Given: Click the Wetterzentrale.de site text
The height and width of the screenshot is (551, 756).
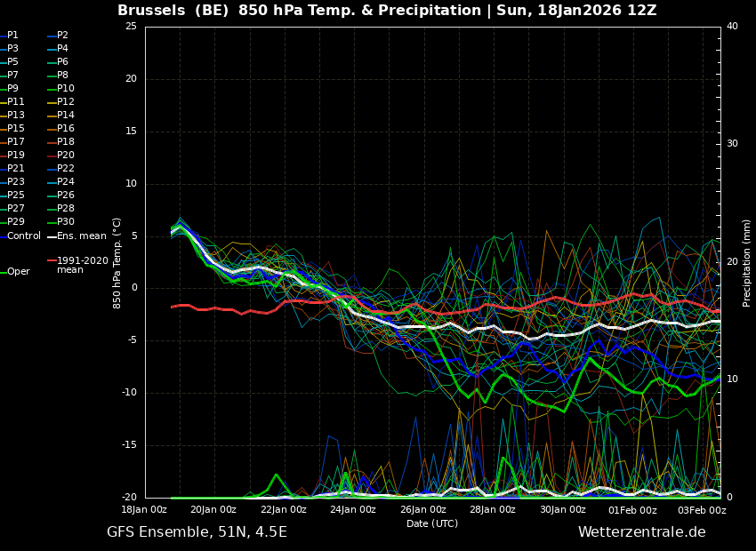Looking at the screenshot, I should tap(641, 532).
